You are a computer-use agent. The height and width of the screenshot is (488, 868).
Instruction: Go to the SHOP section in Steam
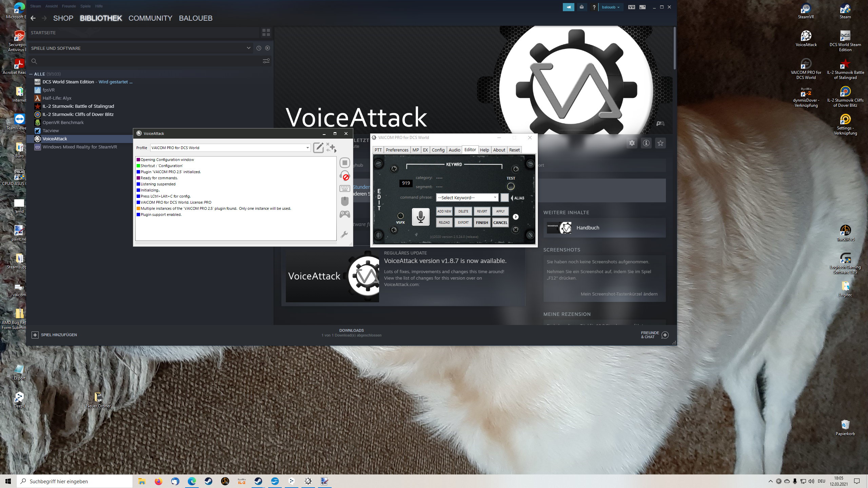(63, 18)
